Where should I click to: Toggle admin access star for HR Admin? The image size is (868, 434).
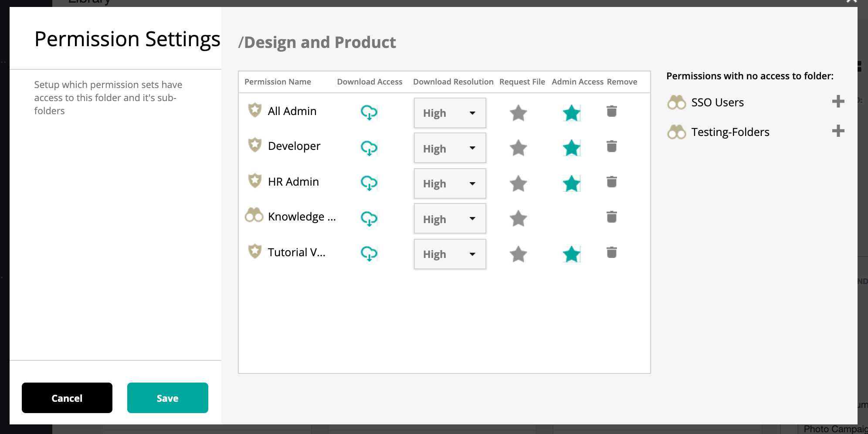(x=571, y=184)
